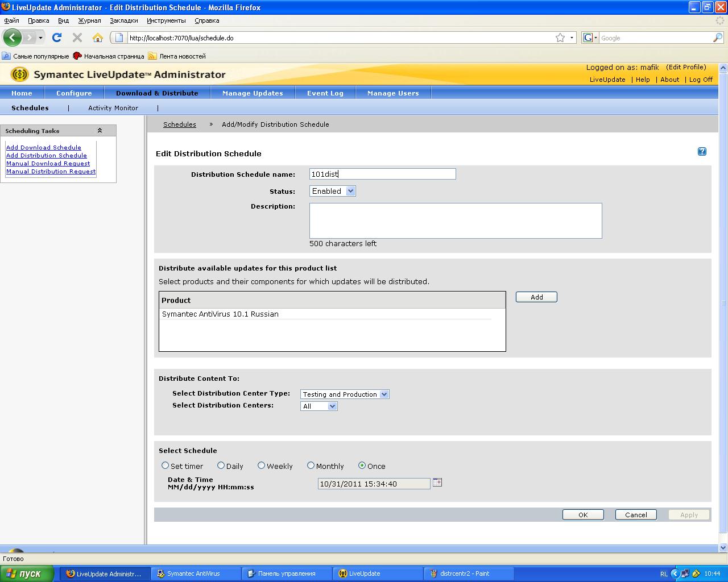Viewport: 728px width, 582px height.
Task: Open the Help header link
Action: pos(643,80)
